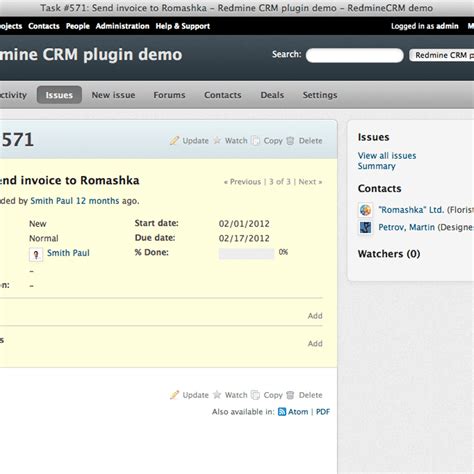Focus the Search input field
The width and height of the screenshot is (474, 474).
355,55
